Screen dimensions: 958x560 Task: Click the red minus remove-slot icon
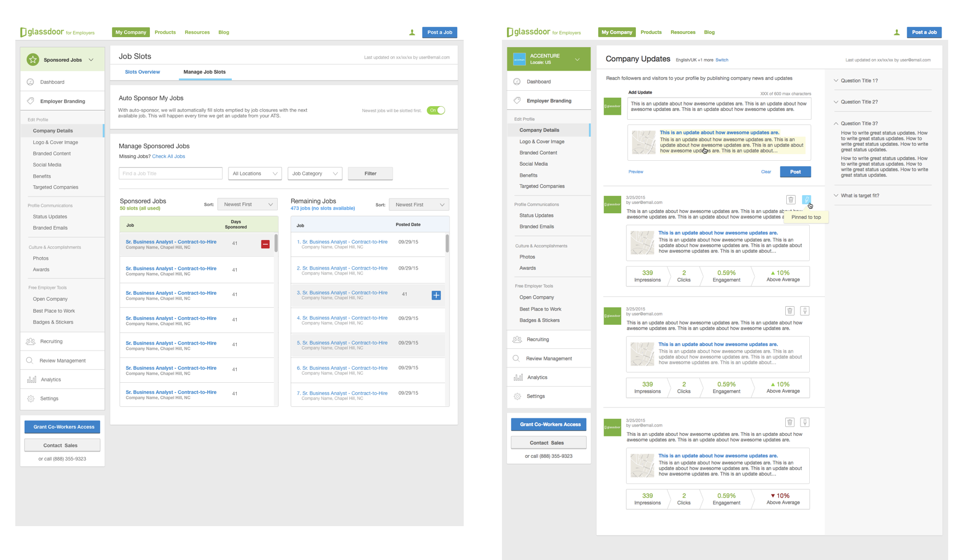[265, 244]
